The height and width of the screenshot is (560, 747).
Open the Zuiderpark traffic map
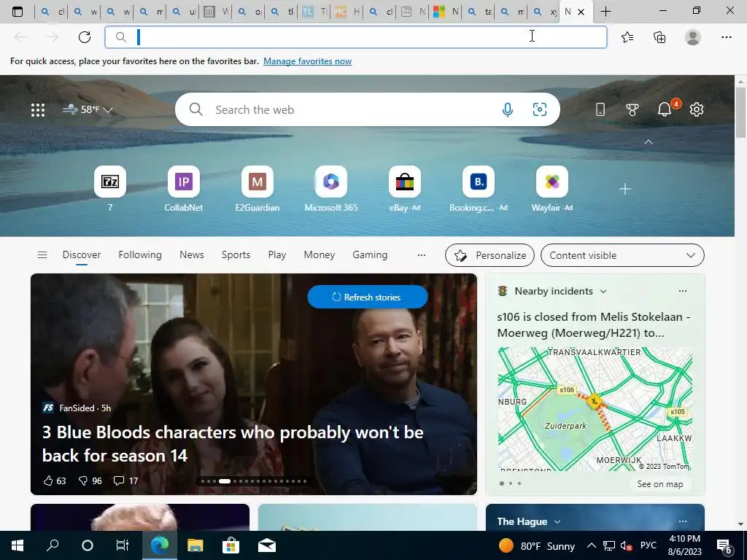[x=595, y=408]
